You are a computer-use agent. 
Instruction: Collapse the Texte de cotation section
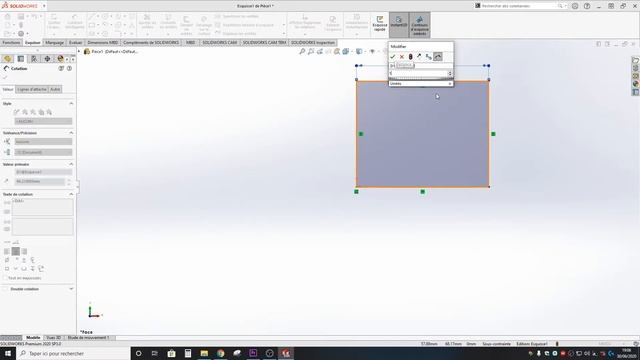click(x=71, y=194)
